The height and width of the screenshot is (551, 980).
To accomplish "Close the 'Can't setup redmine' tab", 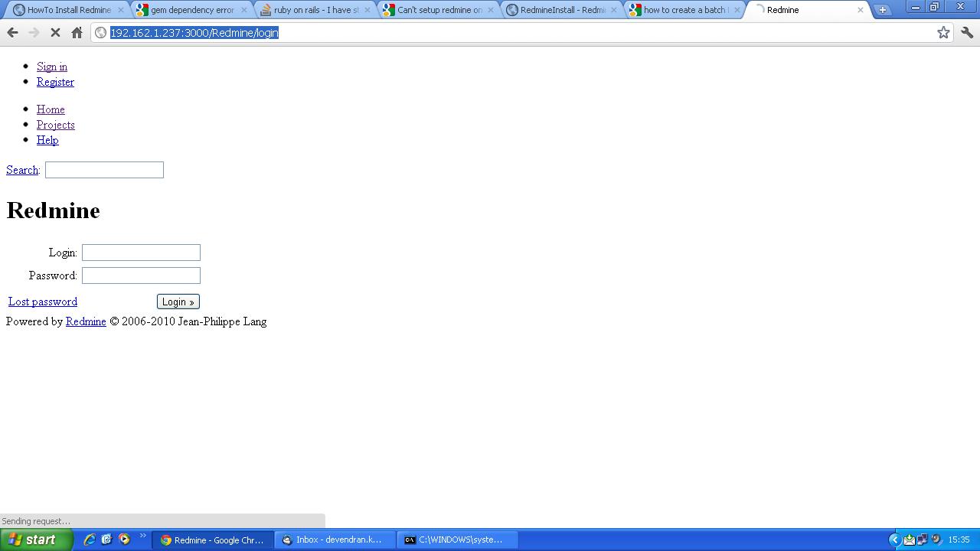I will (491, 10).
